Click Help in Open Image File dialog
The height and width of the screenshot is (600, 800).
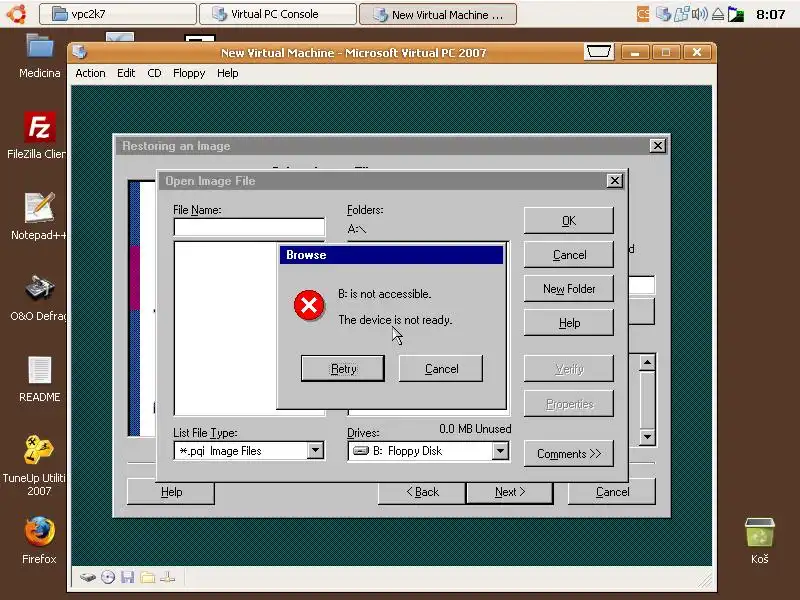568,323
